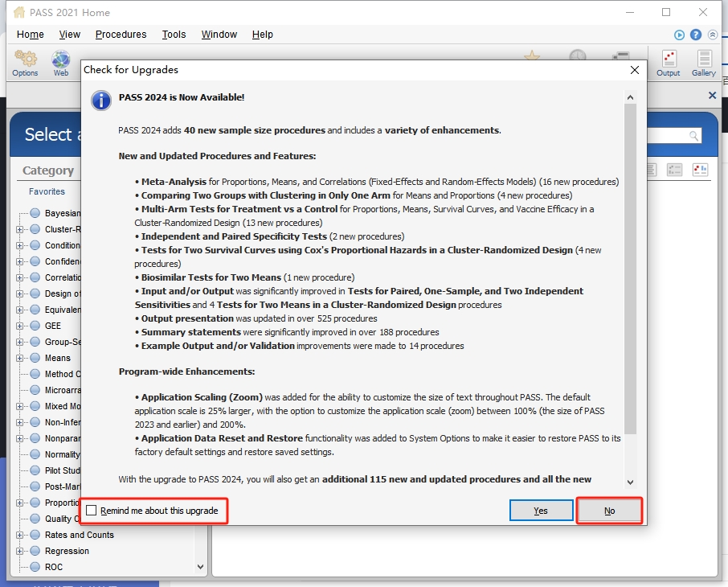Click the dialog scrollbar's up arrow
This screenshot has height=587, width=728.
pos(630,97)
